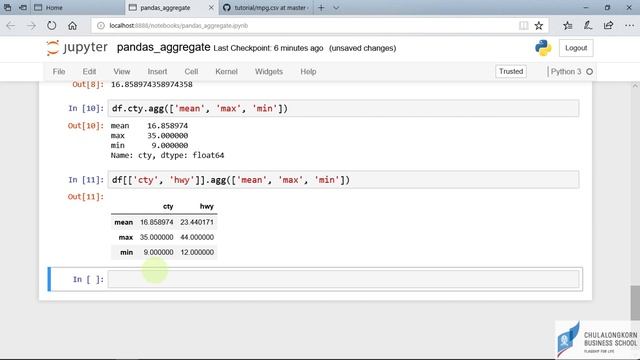640x360 pixels.
Task: Select cell In [11] df[['cty','hwy']] code
Action: click(x=343, y=180)
